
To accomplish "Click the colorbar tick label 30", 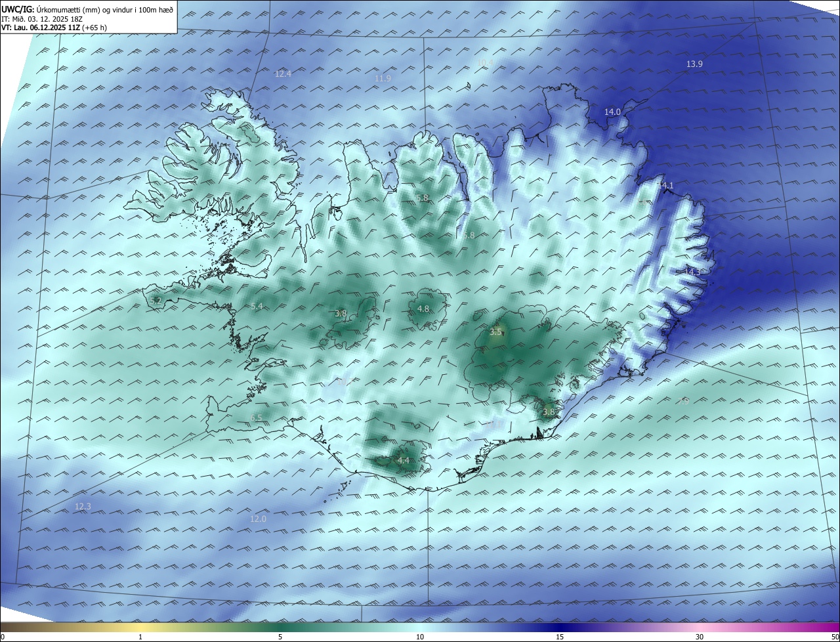I will click(700, 637).
